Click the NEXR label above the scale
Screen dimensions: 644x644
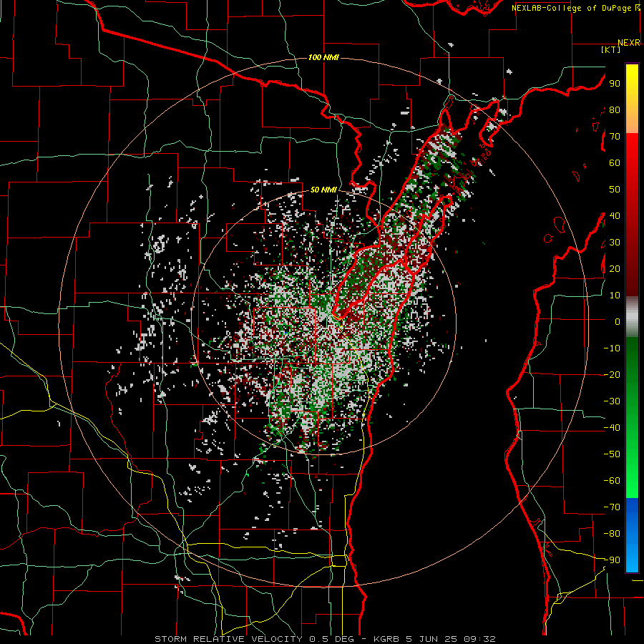(629, 43)
